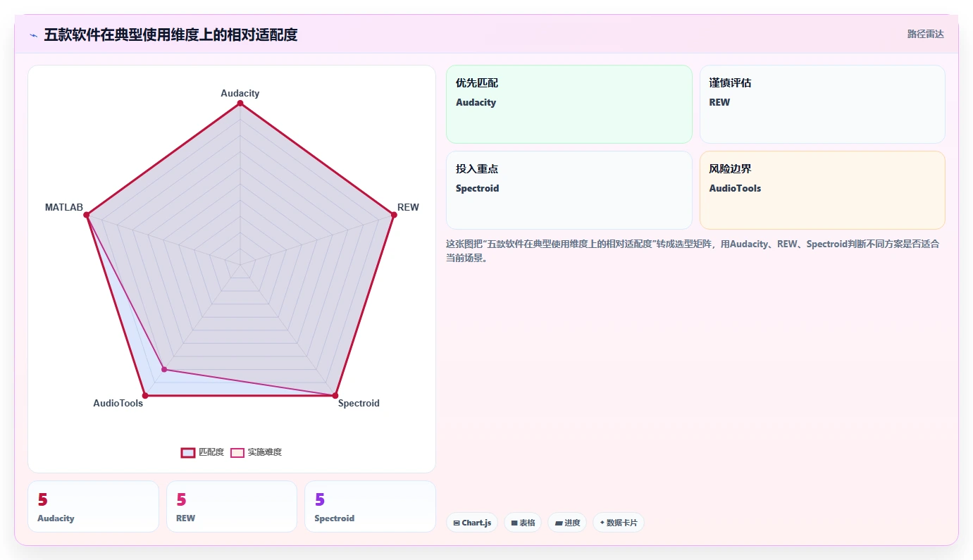Image resolution: width=973 pixels, height=560 pixels.
Task: Select the 进度 tag
Action: tap(567, 523)
